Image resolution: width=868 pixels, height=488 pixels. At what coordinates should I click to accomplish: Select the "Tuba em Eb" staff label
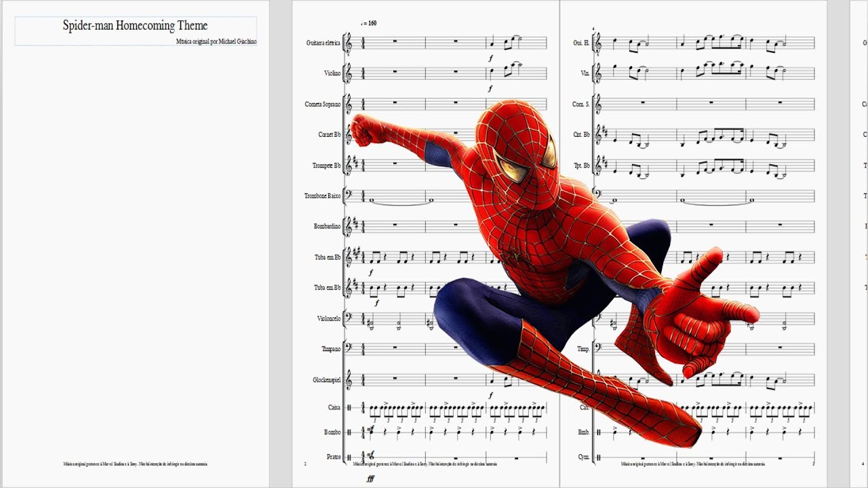coord(328,257)
